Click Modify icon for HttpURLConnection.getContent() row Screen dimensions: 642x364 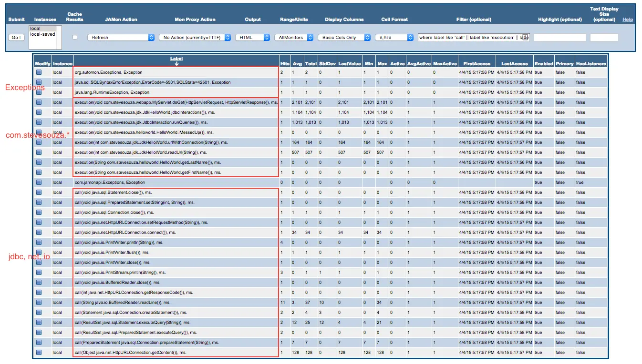pyautogui.click(x=39, y=353)
